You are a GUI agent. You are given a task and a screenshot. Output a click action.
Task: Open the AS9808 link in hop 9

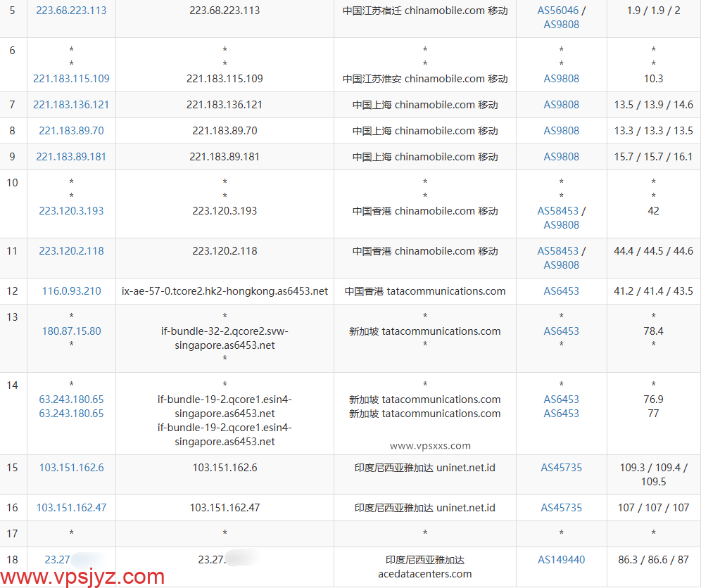(561, 157)
